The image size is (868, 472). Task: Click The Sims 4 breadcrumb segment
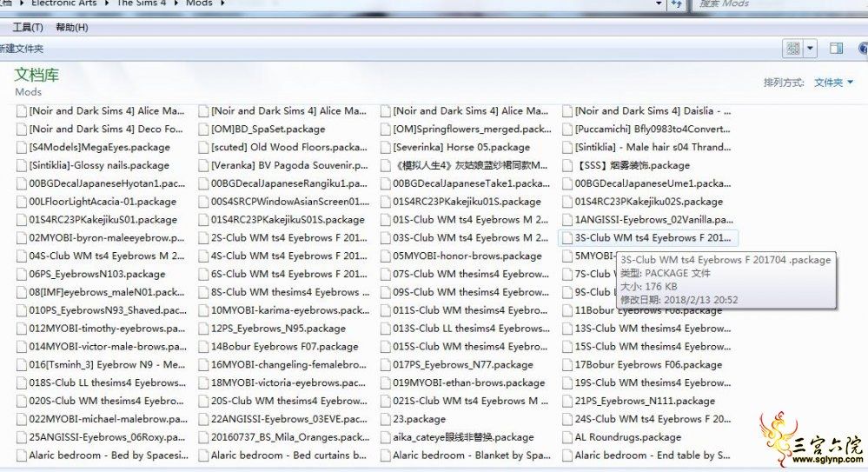point(141,3)
